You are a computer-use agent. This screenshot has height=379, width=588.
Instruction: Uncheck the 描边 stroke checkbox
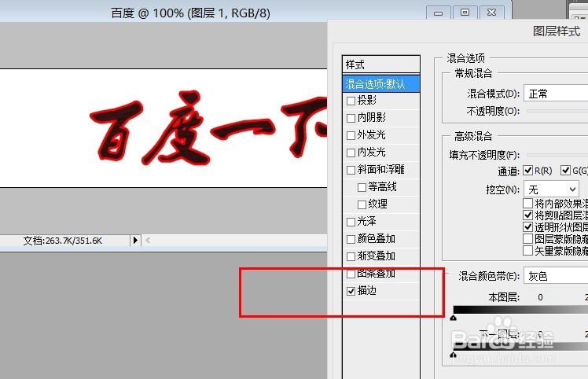(351, 291)
